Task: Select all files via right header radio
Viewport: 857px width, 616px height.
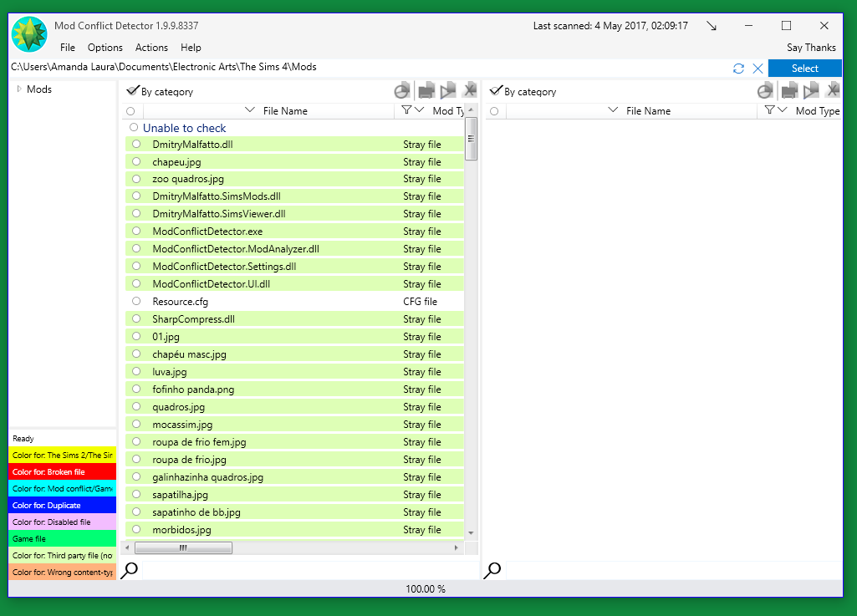Action: pos(494,111)
